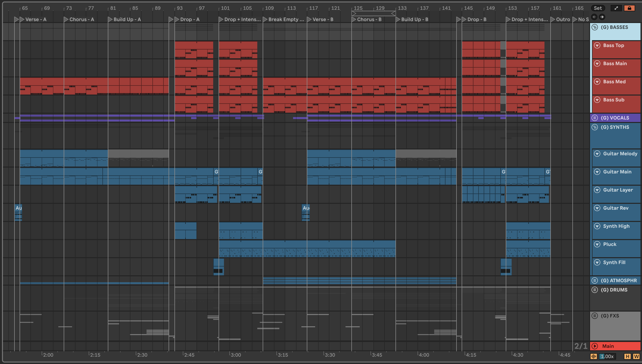642x364 pixels.
Task: Click the (G) DRUMS group fold icon
Action: click(595, 290)
